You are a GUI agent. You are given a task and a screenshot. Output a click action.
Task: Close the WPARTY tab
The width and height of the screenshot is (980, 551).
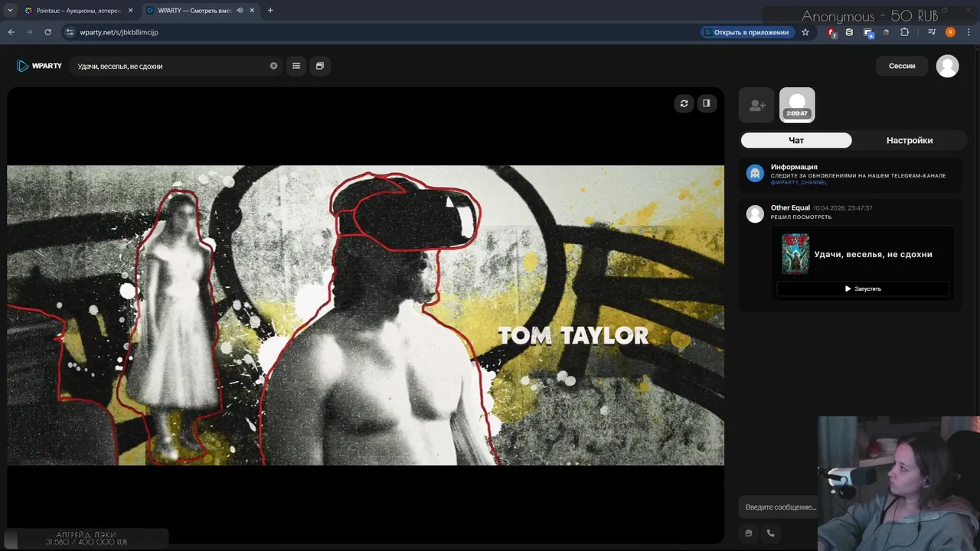click(x=253, y=11)
